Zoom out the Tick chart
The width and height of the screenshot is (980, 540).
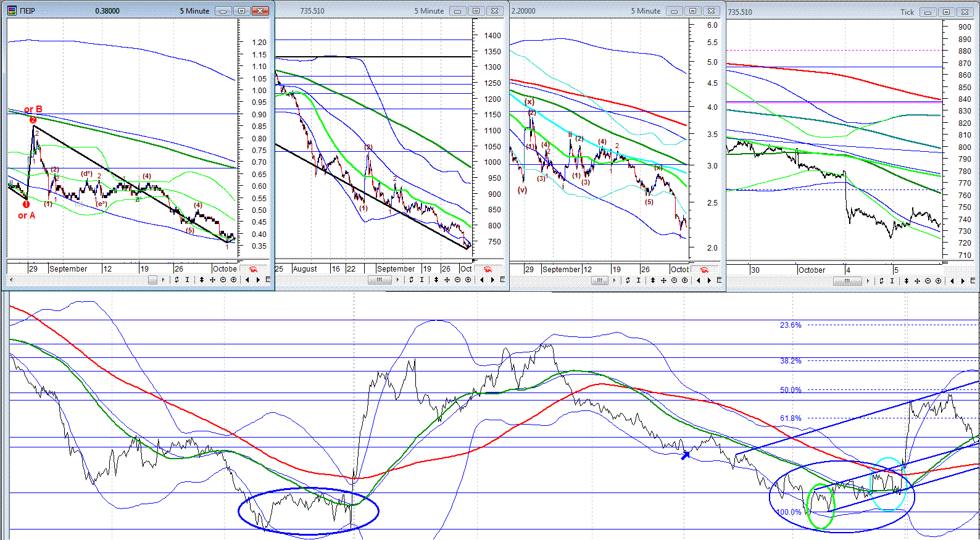928,281
